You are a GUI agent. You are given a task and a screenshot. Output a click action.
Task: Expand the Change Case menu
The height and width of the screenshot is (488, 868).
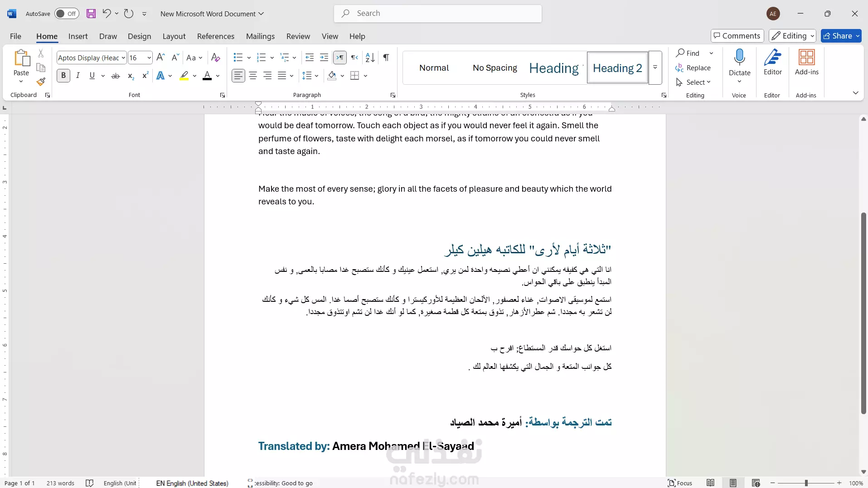[194, 58]
